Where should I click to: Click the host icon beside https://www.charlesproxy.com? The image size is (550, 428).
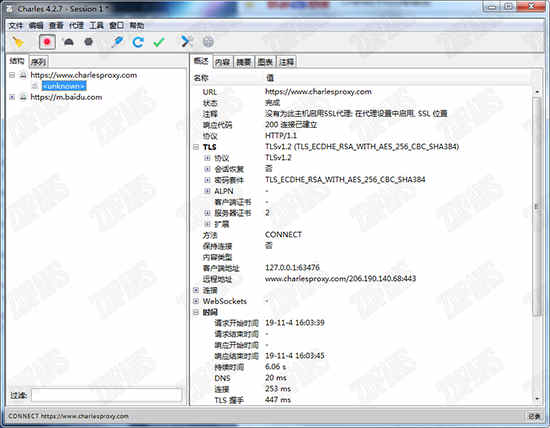click(23, 75)
